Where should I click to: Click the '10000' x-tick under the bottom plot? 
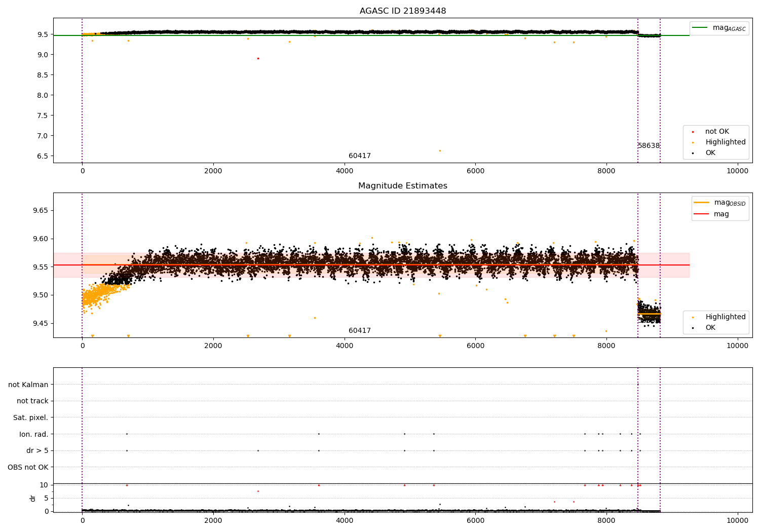click(738, 520)
